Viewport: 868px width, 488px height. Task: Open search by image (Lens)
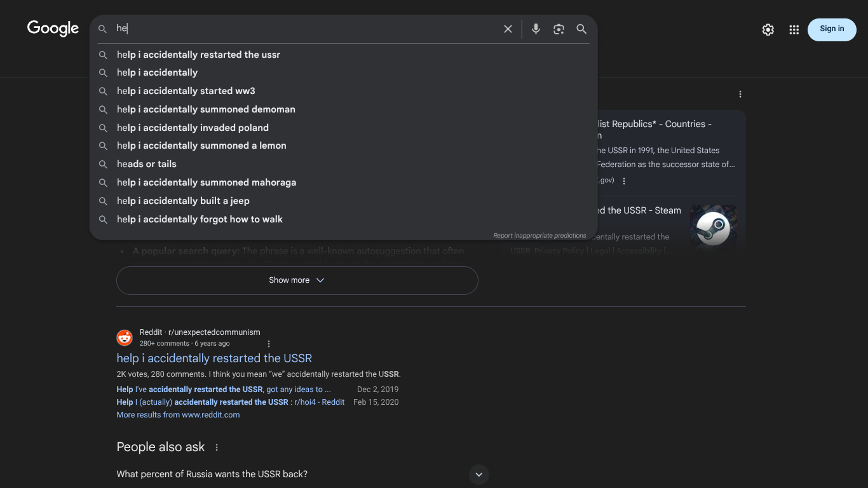point(559,29)
